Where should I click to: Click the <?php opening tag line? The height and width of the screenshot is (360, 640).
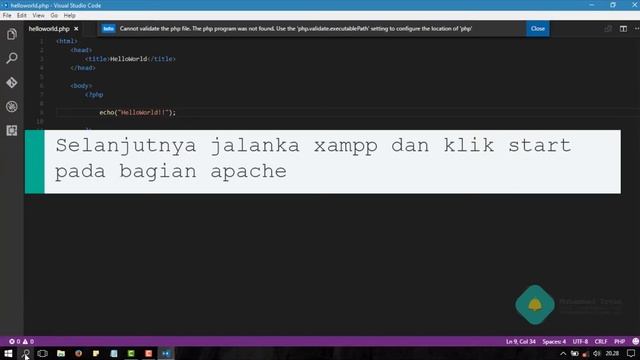click(94, 95)
